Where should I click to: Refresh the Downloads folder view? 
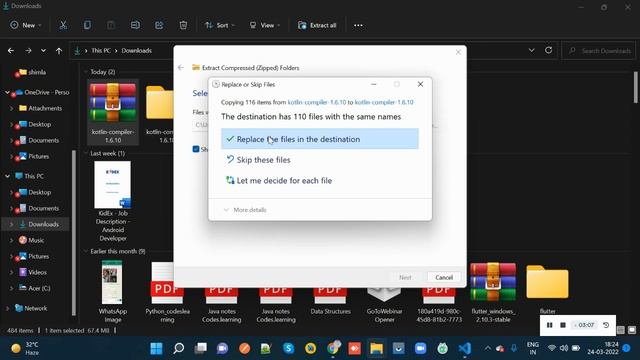549,50
